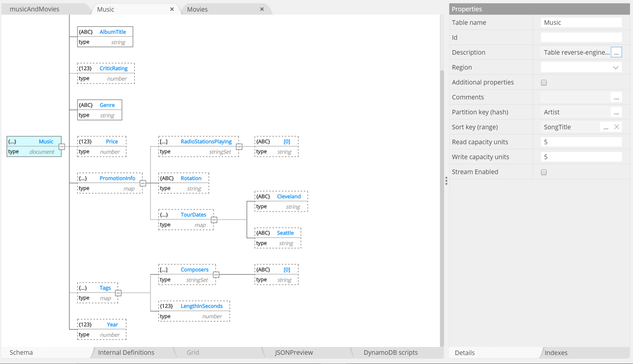The width and height of the screenshot is (633, 364).
Task: Enable the Additional properties checkbox
Action: pos(544,83)
